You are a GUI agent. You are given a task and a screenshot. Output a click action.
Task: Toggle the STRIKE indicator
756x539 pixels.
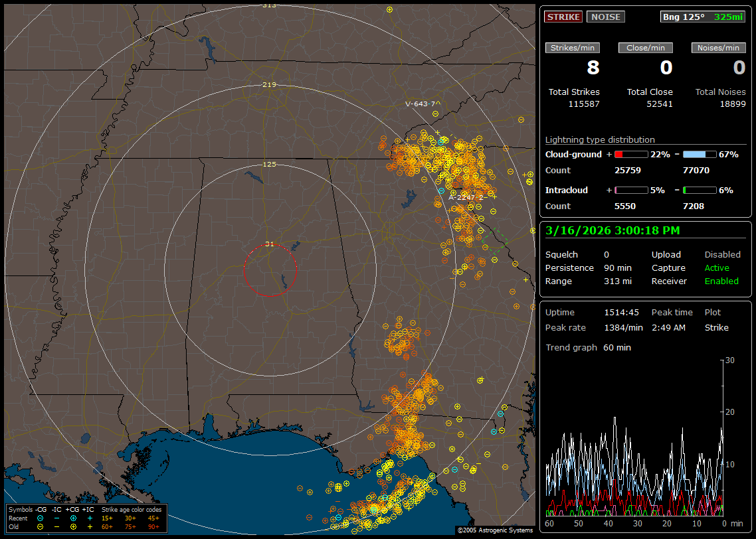coord(563,17)
